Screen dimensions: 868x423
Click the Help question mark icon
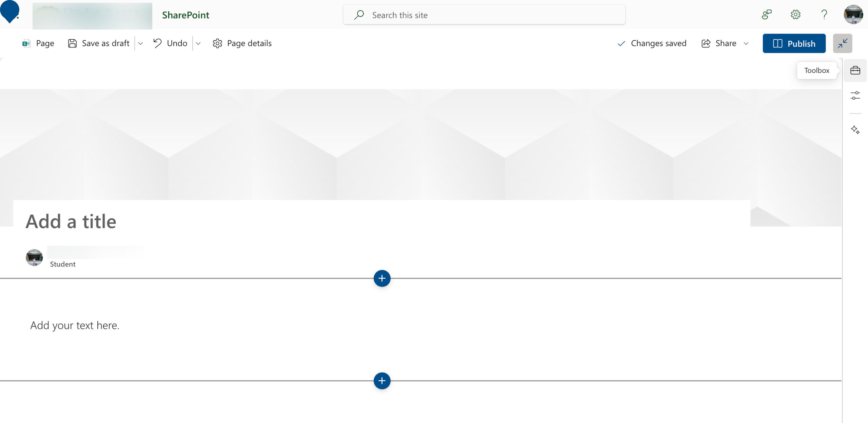click(824, 15)
